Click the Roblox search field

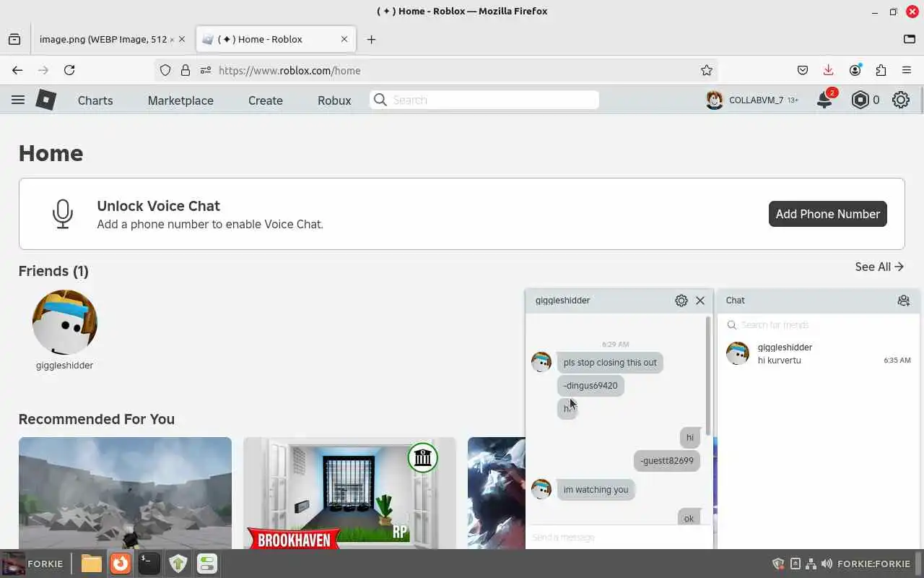coord(484,100)
